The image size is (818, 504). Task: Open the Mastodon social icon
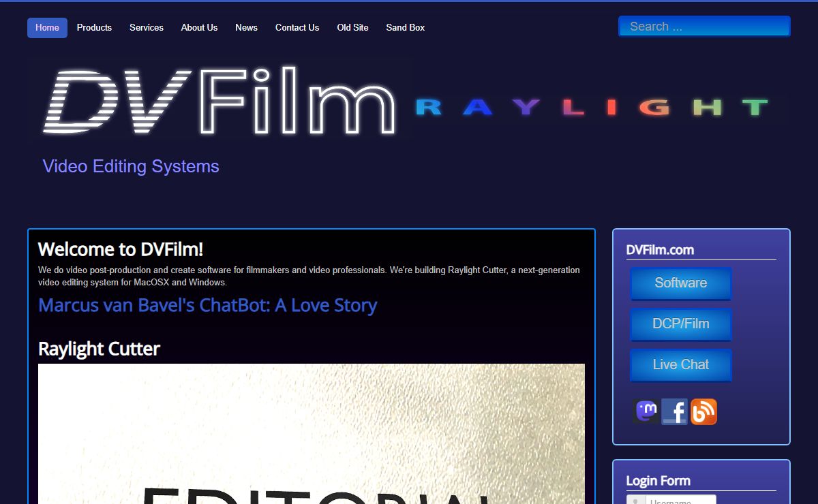tap(646, 411)
